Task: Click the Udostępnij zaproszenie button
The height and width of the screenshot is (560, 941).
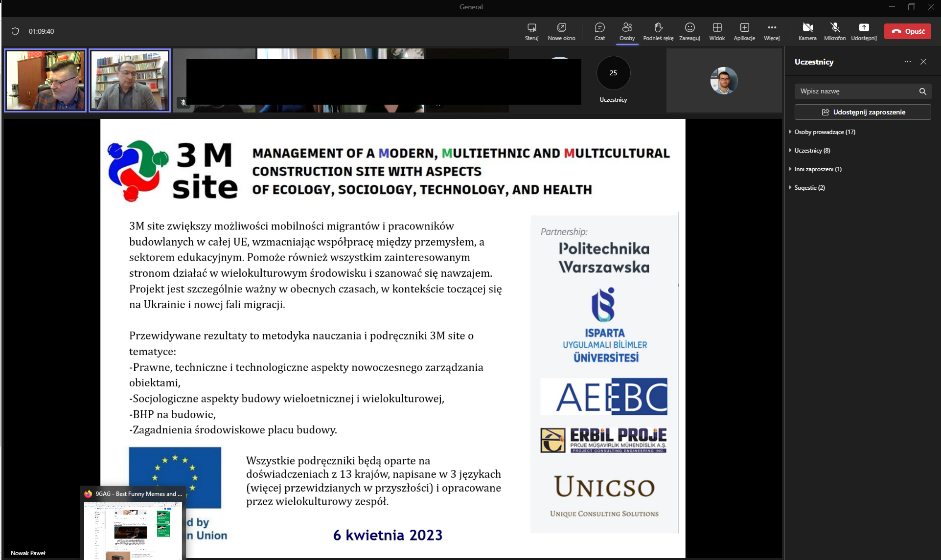Action: tap(863, 112)
